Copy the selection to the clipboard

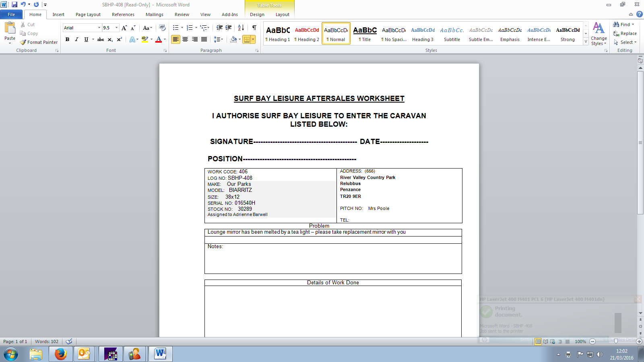(x=23, y=33)
